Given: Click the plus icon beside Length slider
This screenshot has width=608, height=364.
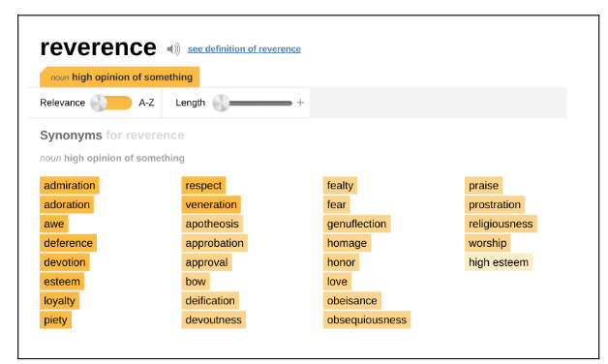Looking at the screenshot, I should [300, 103].
